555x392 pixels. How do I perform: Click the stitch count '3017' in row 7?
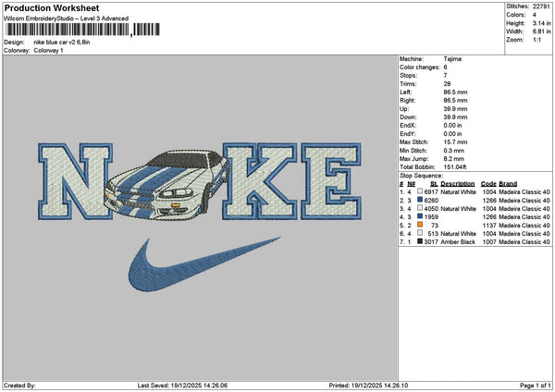pos(431,242)
